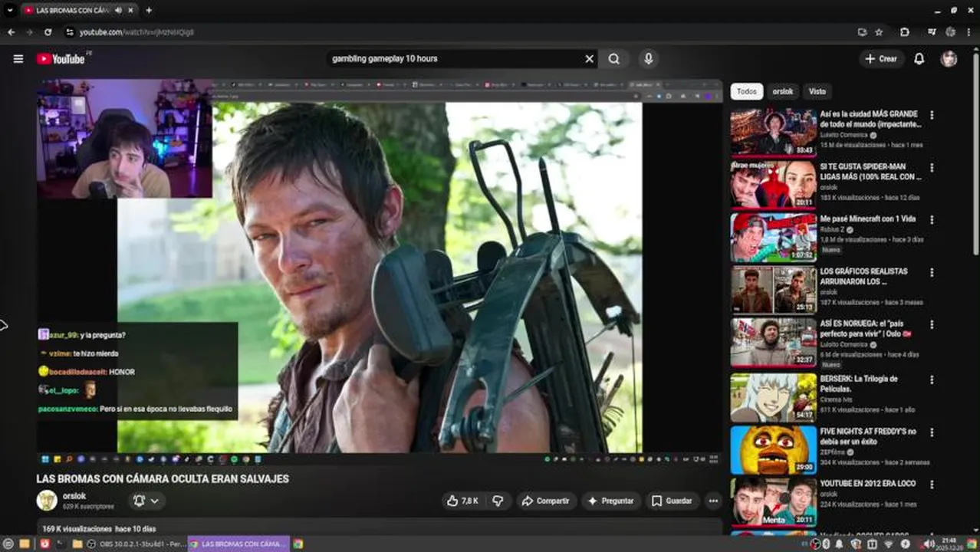
Task: Open the start menu launcher on taskbar
Action: tap(8, 544)
